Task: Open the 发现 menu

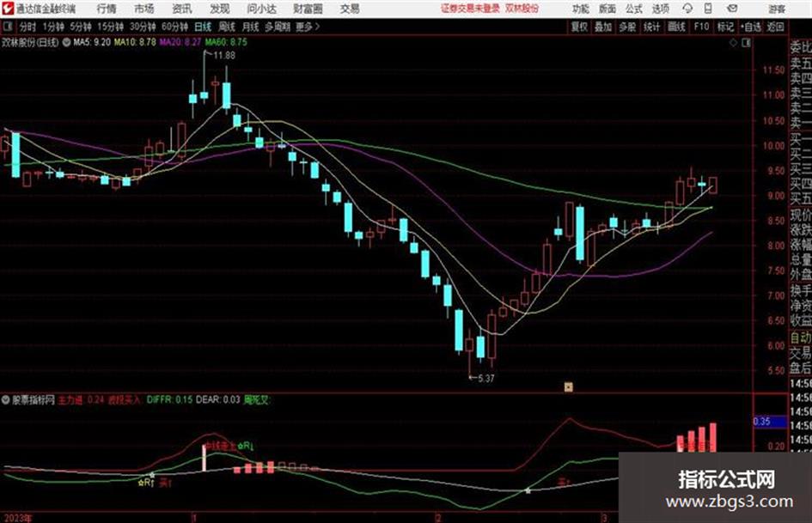Action: (220, 9)
